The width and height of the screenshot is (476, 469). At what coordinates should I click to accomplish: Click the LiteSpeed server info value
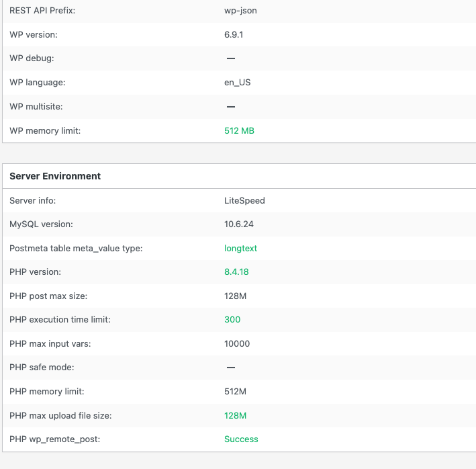(244, 200)
